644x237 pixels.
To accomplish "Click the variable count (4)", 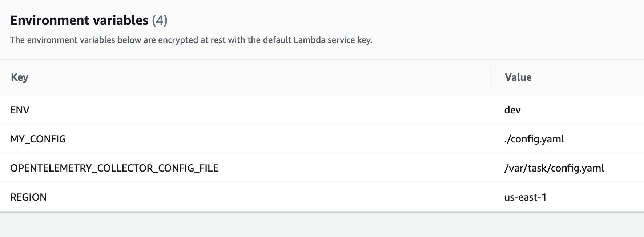I will pyautogui.click(x=160, y=20).
